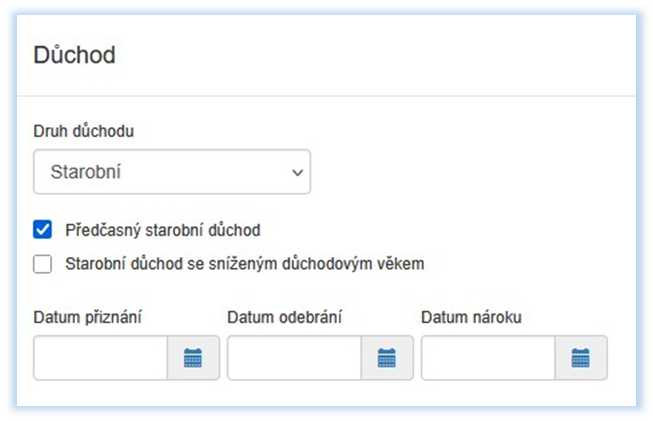Viewport: 653px width, 421px height.
Task: Focus the Datum přiznání date field
Action: (100, 358)
